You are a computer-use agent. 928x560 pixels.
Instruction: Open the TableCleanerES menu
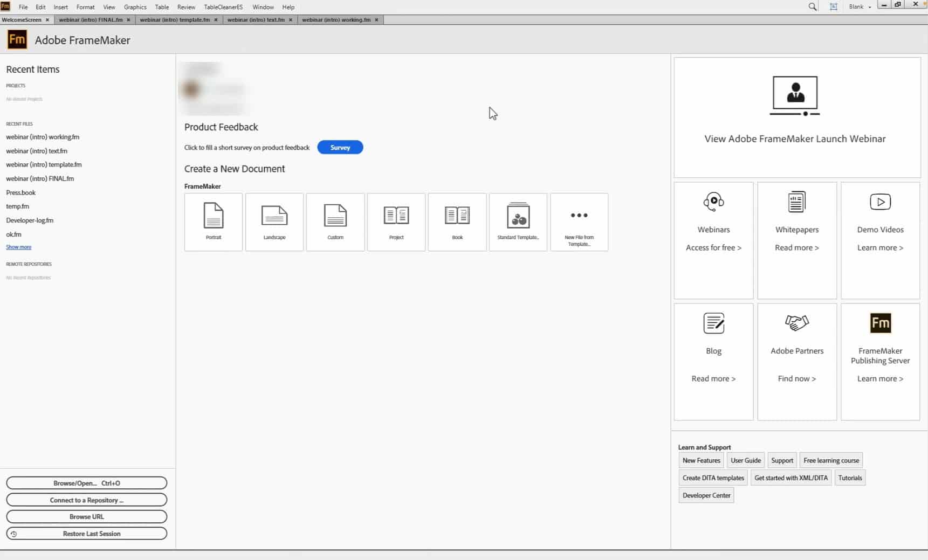coord(223,7)
